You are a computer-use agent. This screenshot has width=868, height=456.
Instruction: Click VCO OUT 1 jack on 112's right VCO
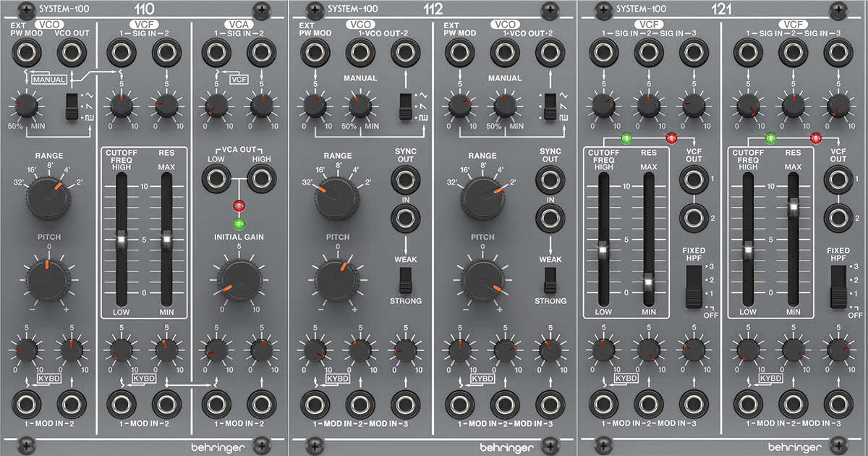(x=504, y=52)
